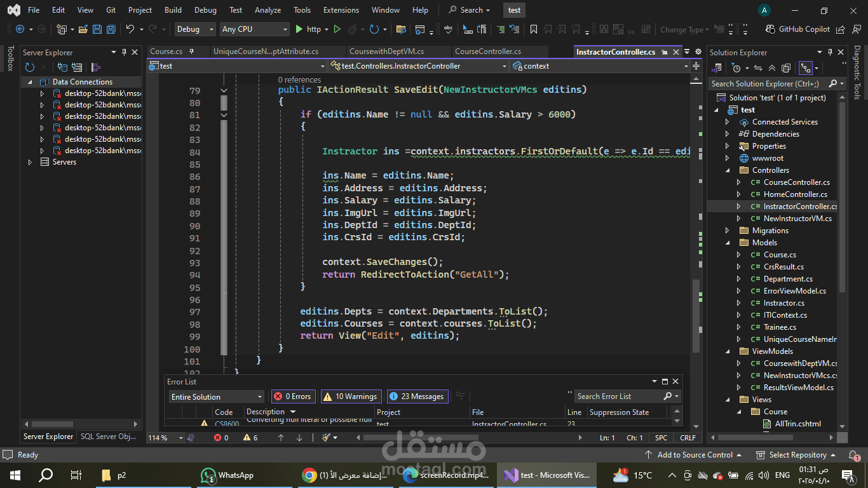Open the Debug configuration dropdown
868x488 pixels.
[x=195, y=29]
